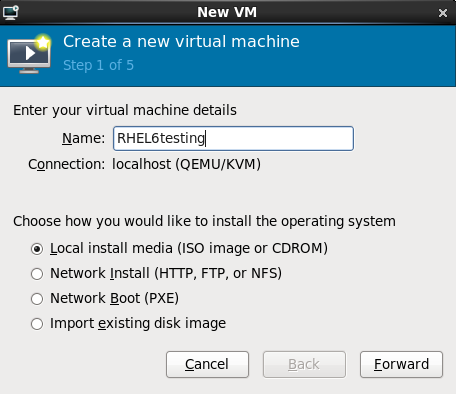This screenshot has width=456, height=394.
Task: Click the new VM wizard monitor icon
Action: coord(29,54)
